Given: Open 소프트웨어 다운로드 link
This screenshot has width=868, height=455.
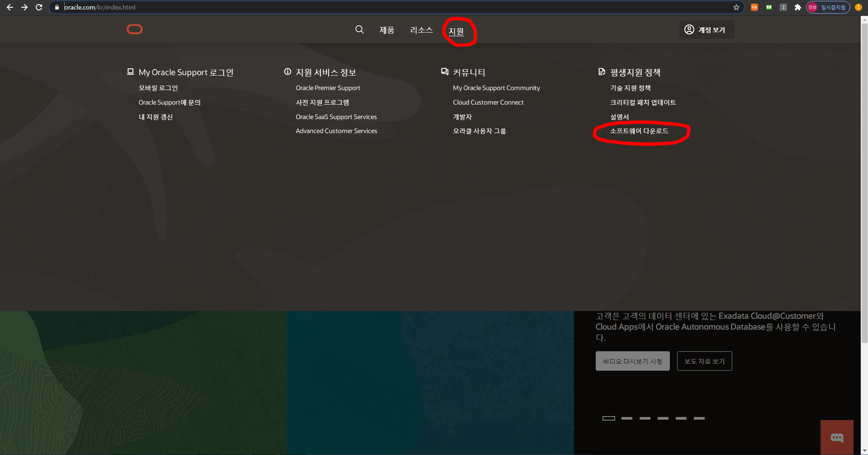Looking at the screenshot, I should coord(639,131).
